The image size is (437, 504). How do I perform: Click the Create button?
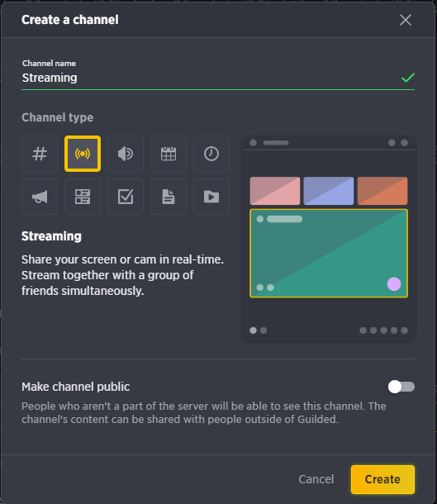click(382, 479)
